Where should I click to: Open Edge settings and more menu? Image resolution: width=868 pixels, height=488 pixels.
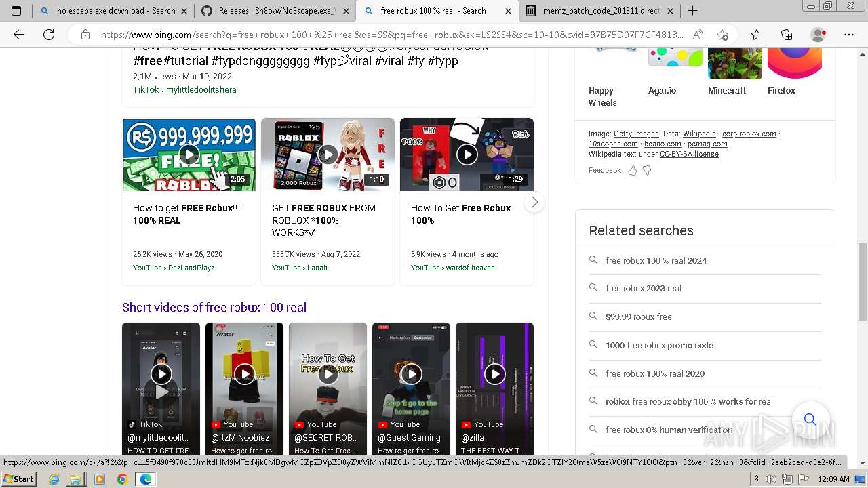click(x=849, y=35)
